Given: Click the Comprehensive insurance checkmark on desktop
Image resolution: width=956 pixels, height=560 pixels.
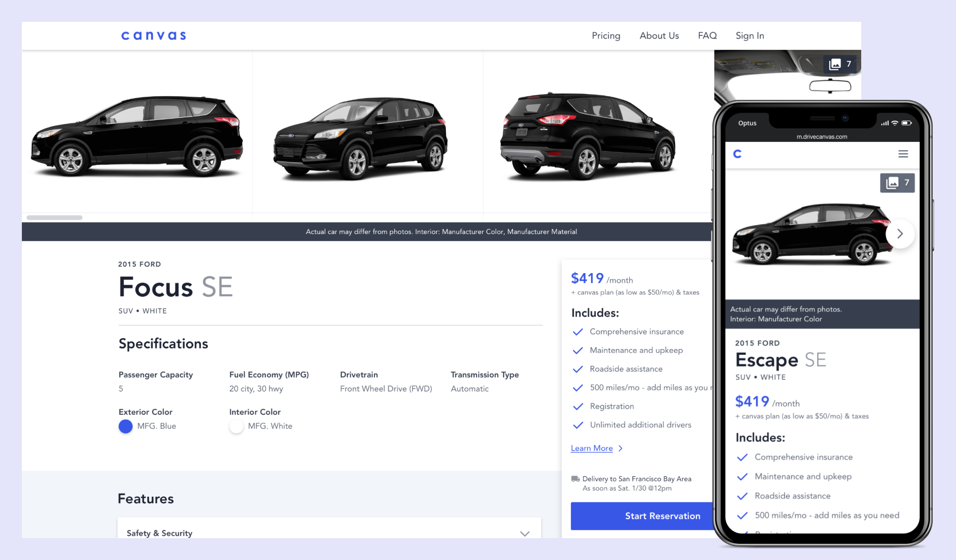Looking at the screenshot, I should click(578, 332).
